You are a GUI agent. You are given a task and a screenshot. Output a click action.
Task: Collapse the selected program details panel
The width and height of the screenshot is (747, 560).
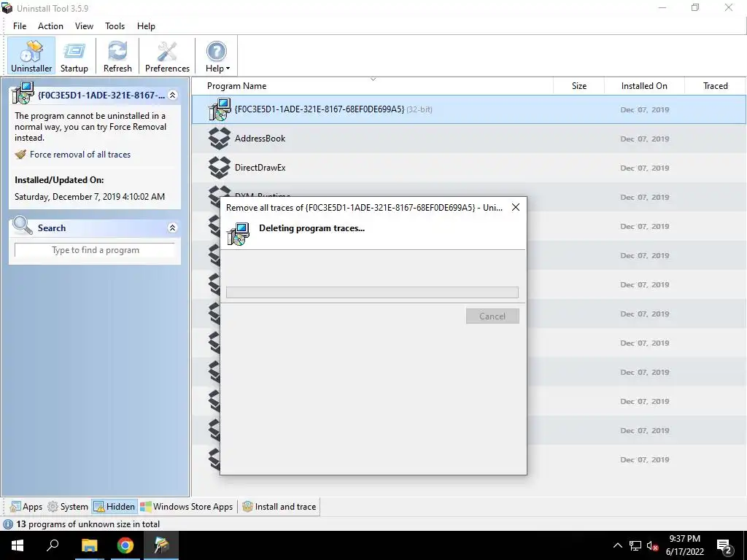(172, 96)
